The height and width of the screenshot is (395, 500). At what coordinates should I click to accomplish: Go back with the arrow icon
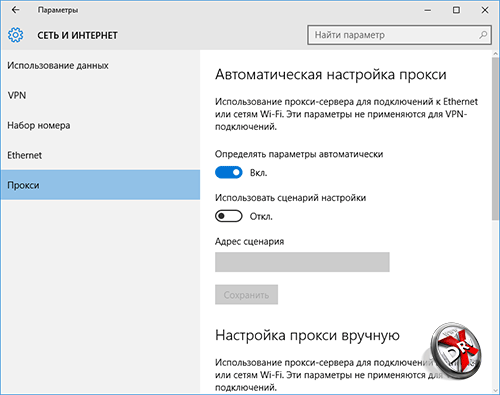pos(16,10)
